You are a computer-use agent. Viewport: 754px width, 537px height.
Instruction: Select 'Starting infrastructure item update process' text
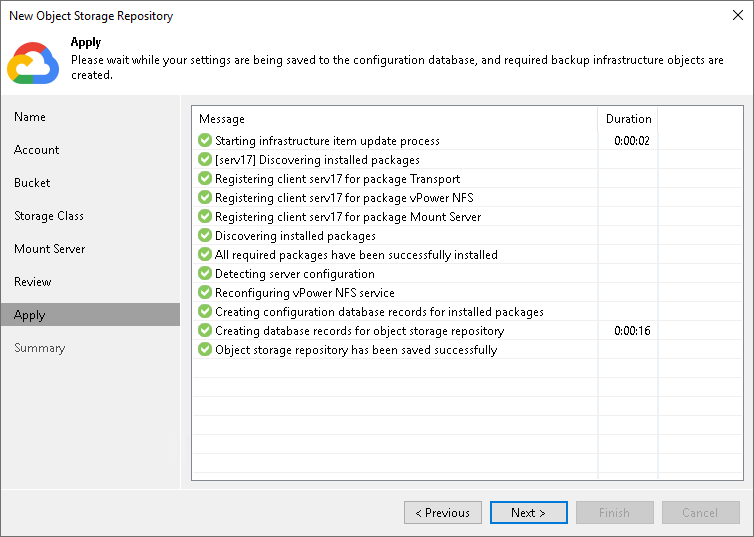(327, 141)
